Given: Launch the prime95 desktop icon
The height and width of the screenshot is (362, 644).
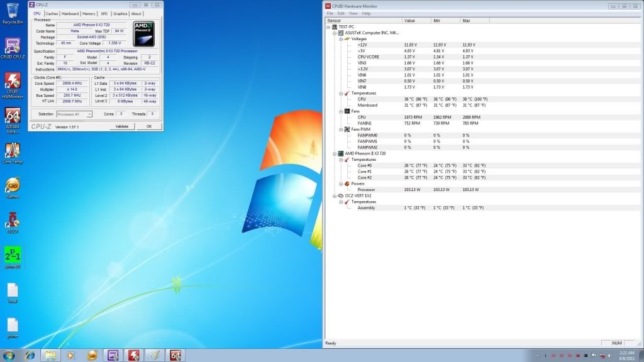Looking at the screenshot, I should pos(13,257).
